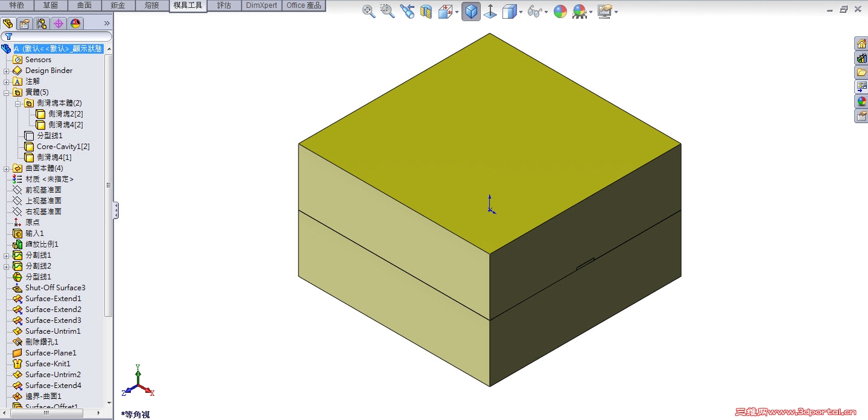Open the Design Library task pane

pos(861,58)
